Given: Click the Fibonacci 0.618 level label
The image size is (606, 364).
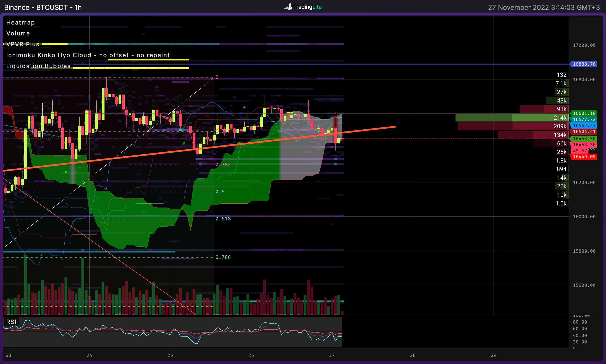Looking at the screenshot, I should (223, 218).
